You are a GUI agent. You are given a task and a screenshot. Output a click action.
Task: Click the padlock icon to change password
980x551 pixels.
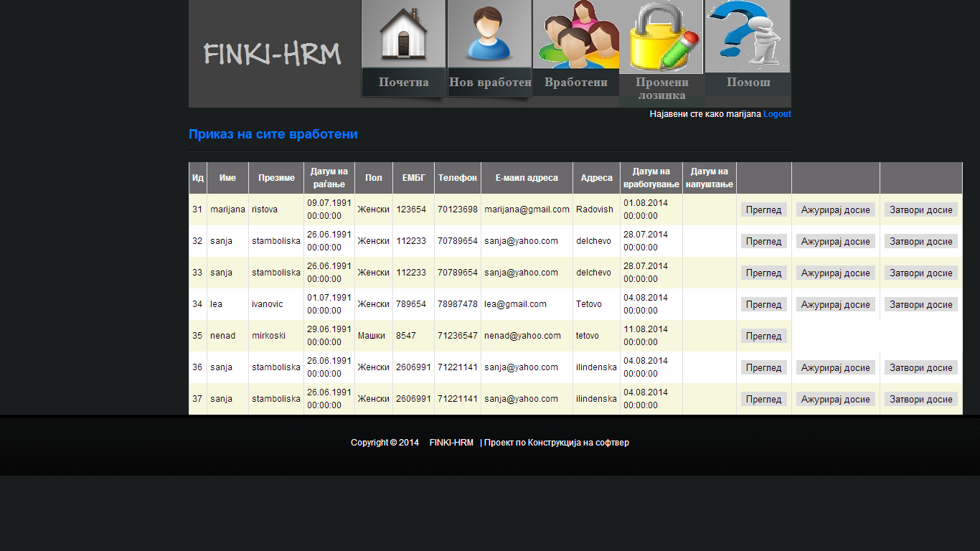pos(661,37)
